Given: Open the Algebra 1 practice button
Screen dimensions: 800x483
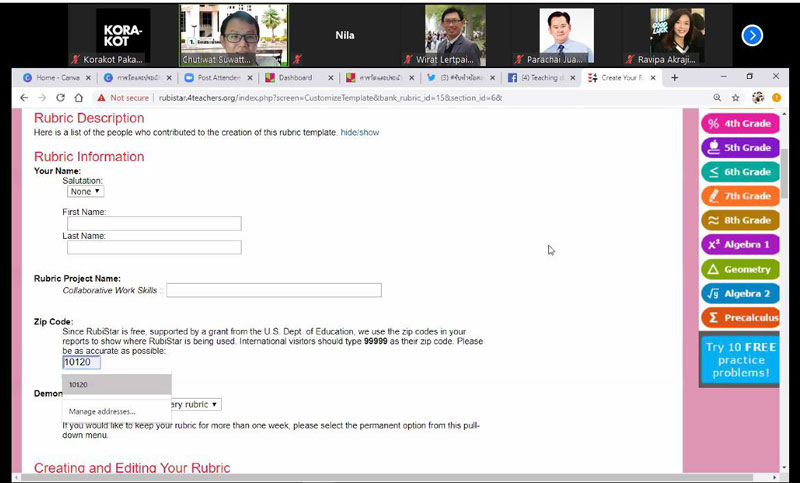Looking at the screenshot, I should pos(739,244).
